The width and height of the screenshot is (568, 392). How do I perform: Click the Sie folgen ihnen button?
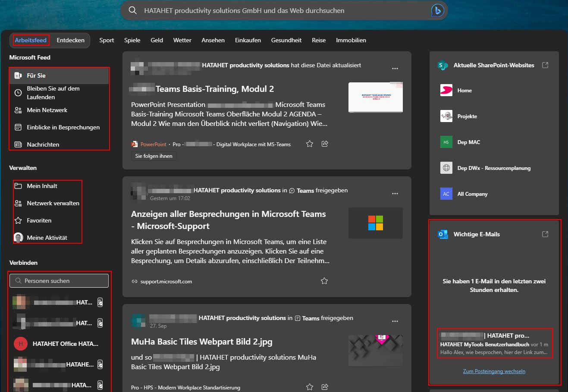(154, 156)
